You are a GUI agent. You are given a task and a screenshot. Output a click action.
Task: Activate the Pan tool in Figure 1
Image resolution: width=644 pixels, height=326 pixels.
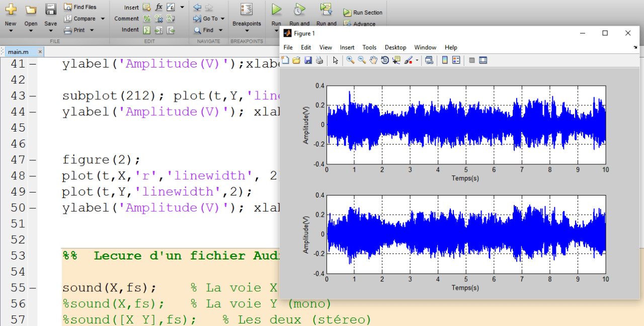tap(373, 60)
